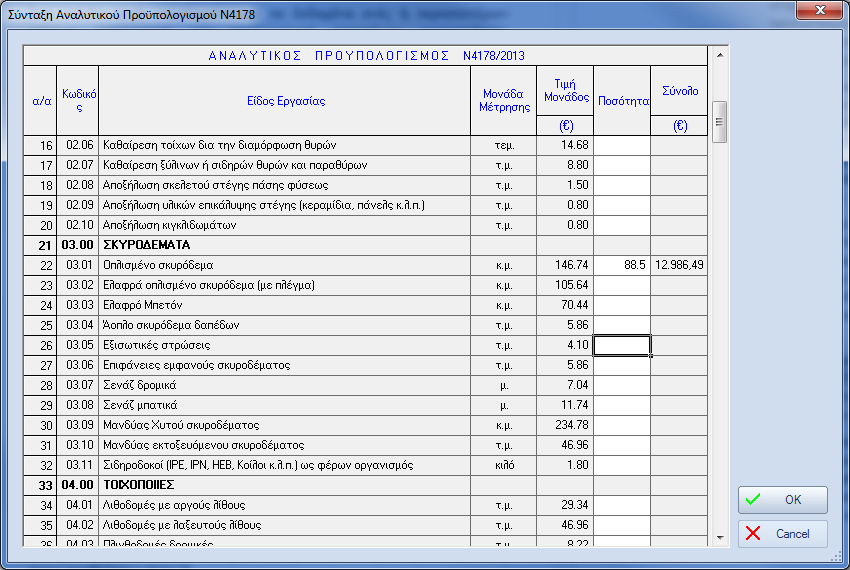Click quantity cell 88.5 of Οπλισμένο σκυρόδεμα
This screenshot has width=850, height=570.
pyautogui.click(x=622, y=265)
